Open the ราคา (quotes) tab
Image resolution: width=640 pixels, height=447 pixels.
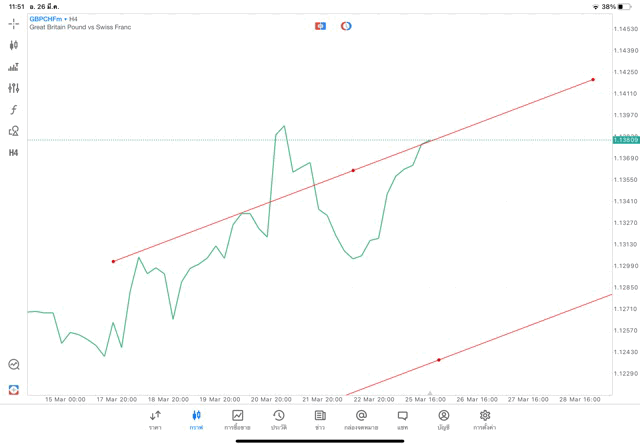(x=155, y=419)
